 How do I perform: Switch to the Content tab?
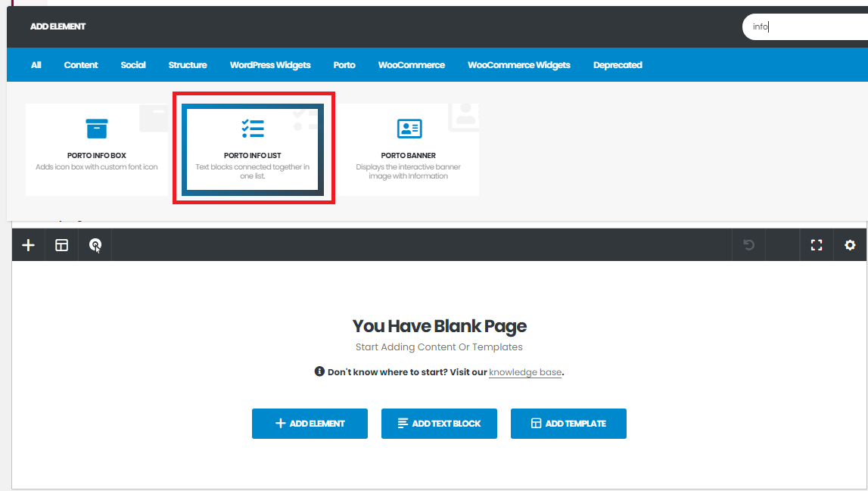pos(81,65)
